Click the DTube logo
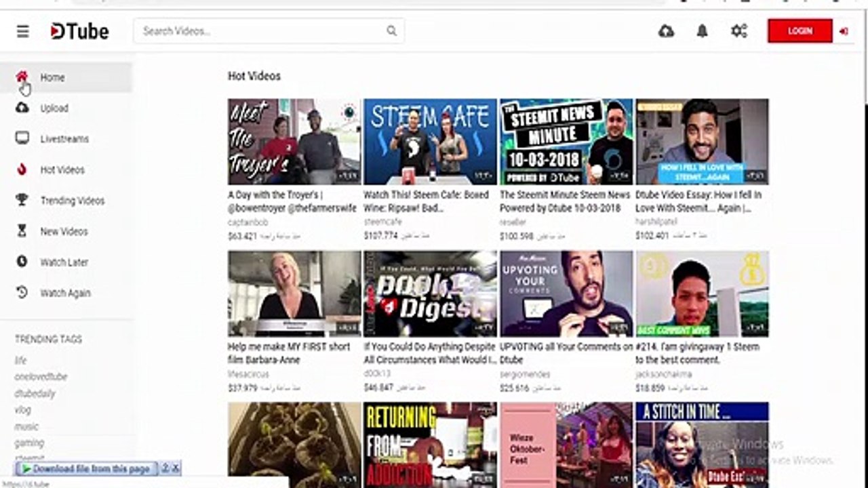 79,31
